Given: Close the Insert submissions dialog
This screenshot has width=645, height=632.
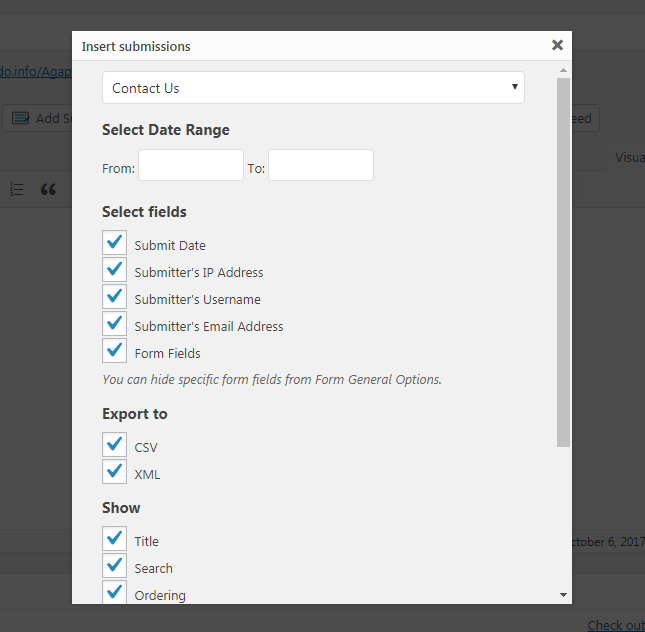Looking at the screenshot, I should (557, 45).
